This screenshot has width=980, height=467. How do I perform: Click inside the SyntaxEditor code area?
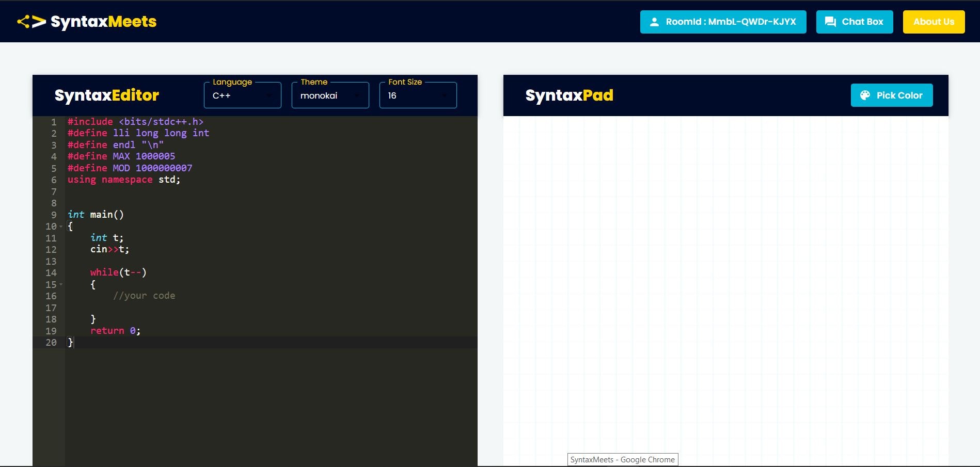(232, 232)
